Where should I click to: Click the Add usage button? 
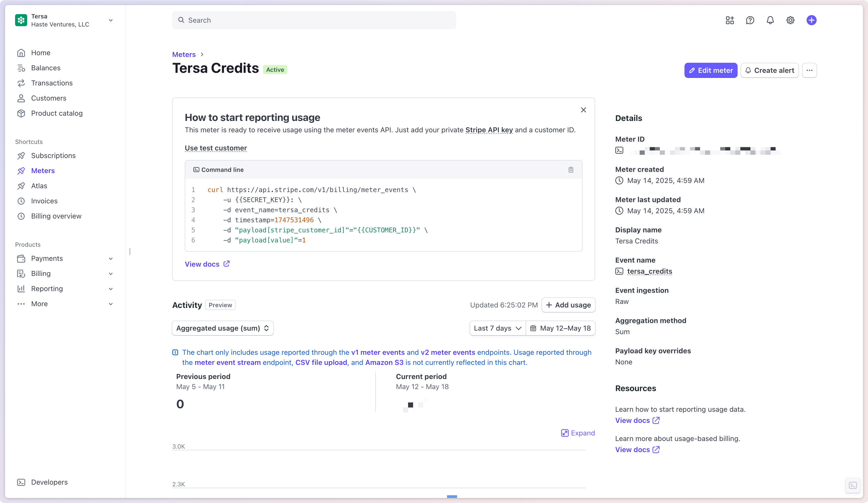coord(568,305)
